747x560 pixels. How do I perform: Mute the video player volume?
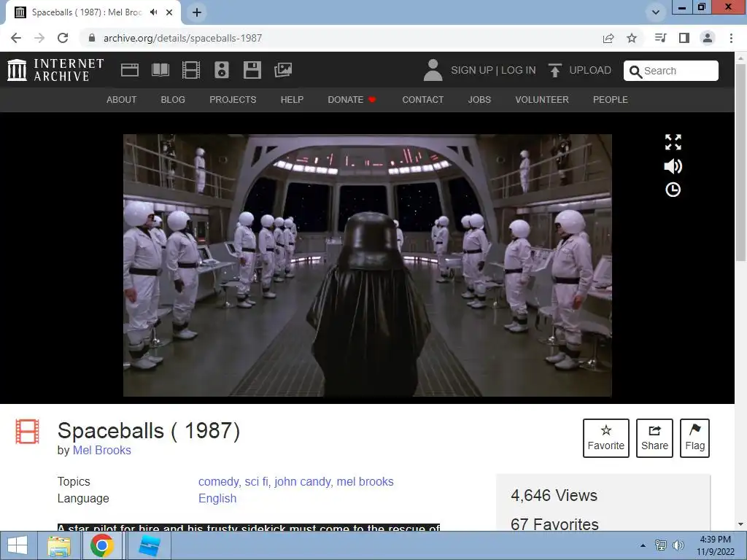[x=673, y=166]
